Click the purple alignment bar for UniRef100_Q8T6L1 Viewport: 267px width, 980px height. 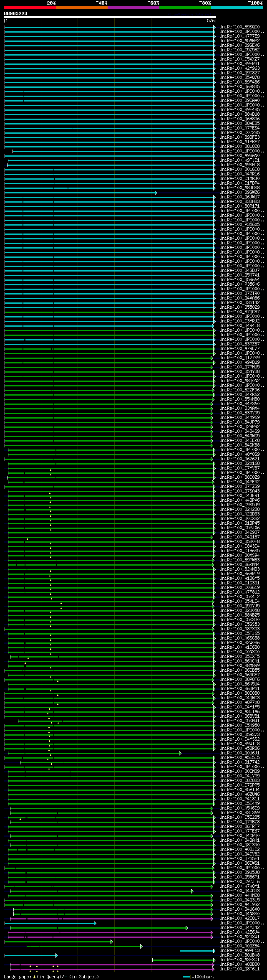tap(111, 969)
